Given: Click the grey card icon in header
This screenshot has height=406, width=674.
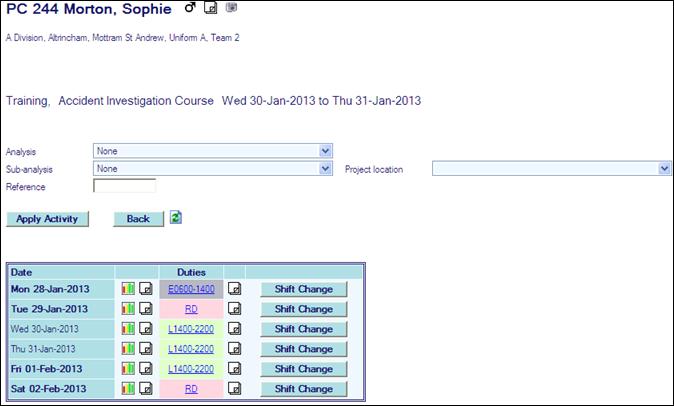Looking at the screenshot, I should 231,8.
